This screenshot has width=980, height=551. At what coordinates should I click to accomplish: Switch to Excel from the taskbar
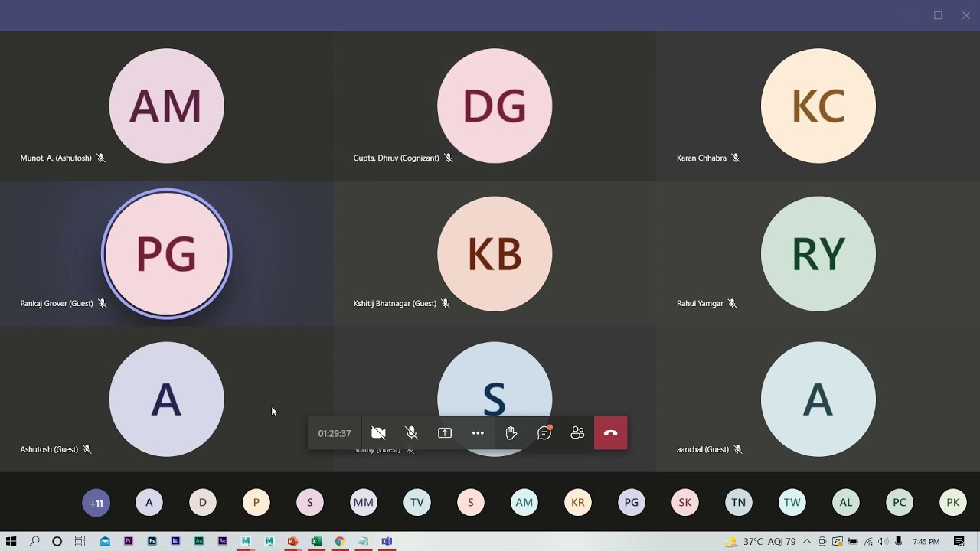316,541
